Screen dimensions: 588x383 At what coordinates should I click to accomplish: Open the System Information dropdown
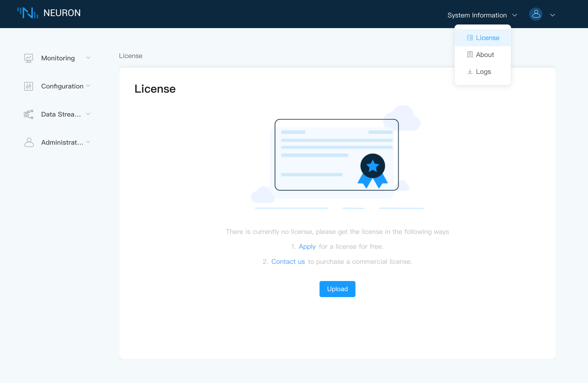coord(481,15)
